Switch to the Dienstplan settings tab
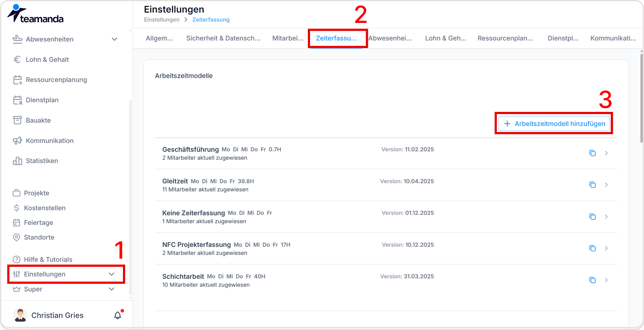The image size is (644, 330). tap(563, 38)
